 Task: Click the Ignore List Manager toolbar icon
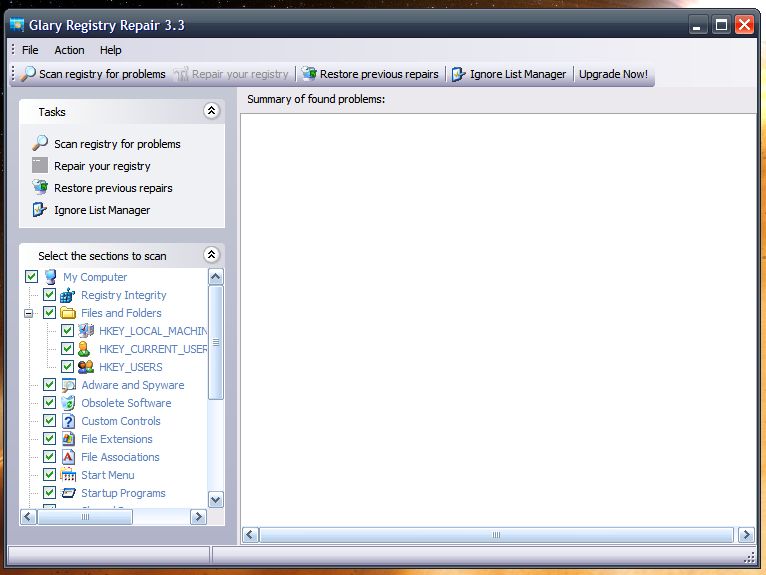[458, 74]
